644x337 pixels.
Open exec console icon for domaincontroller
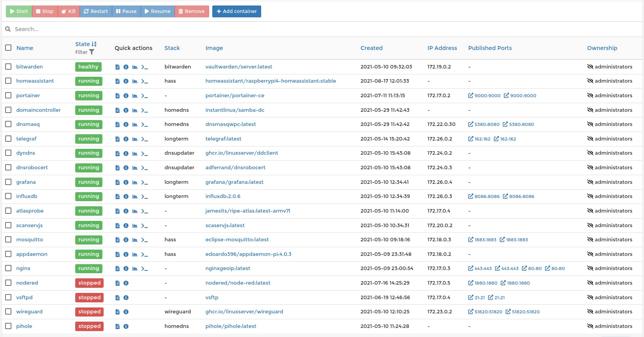pos(145,110)
